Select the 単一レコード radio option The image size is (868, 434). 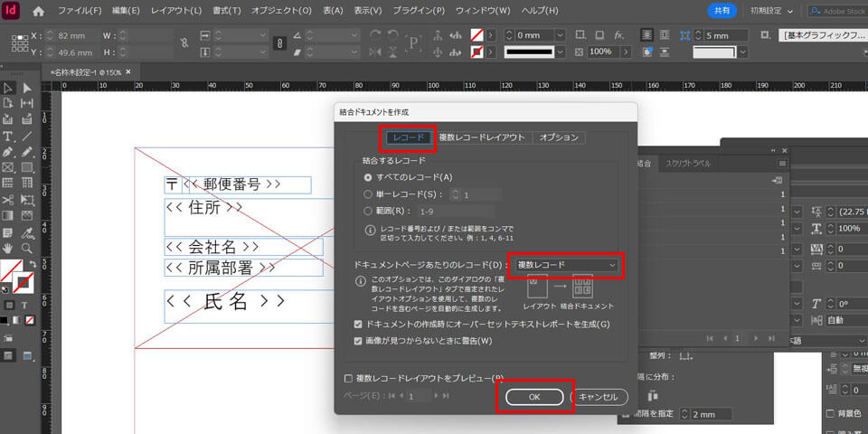[367, 194]
